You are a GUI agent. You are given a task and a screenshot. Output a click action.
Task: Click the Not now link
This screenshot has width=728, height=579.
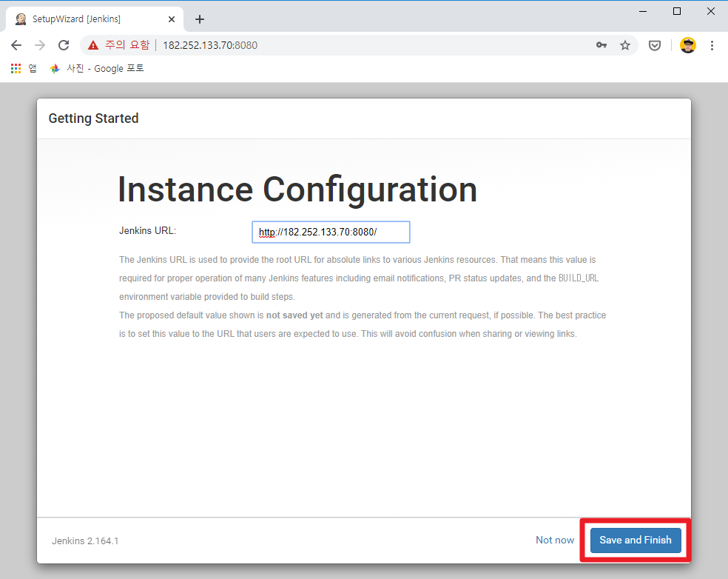(554, 540)
